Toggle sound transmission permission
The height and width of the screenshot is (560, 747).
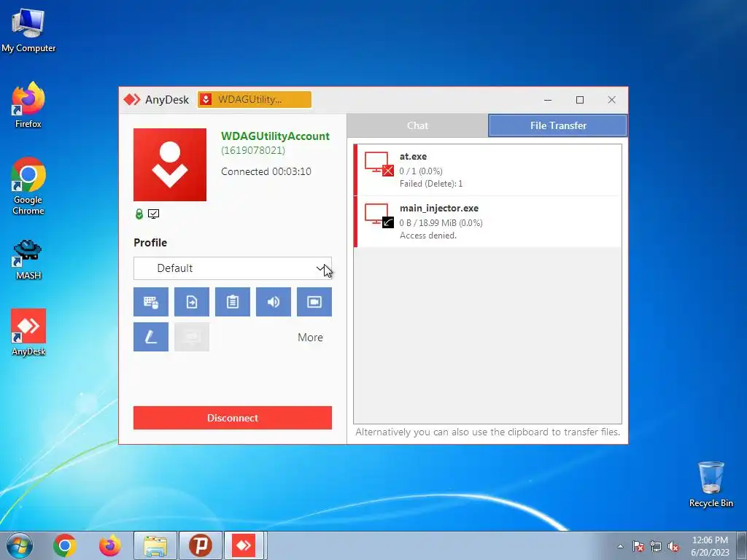coord(274,302)
